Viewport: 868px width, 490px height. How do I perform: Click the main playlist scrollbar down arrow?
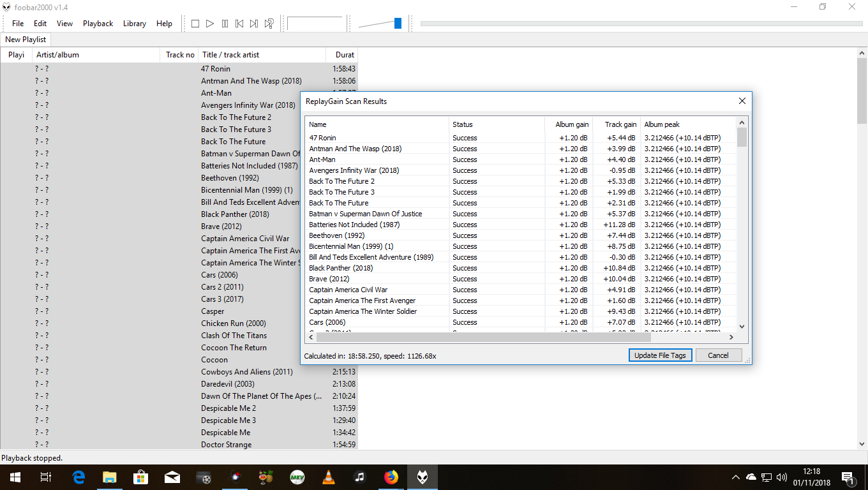click(862, 444)
